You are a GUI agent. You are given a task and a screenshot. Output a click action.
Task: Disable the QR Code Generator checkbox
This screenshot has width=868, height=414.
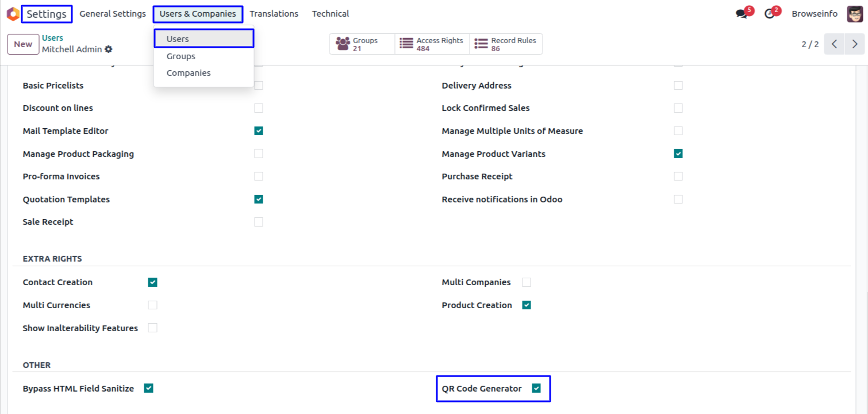pos(536,389)
